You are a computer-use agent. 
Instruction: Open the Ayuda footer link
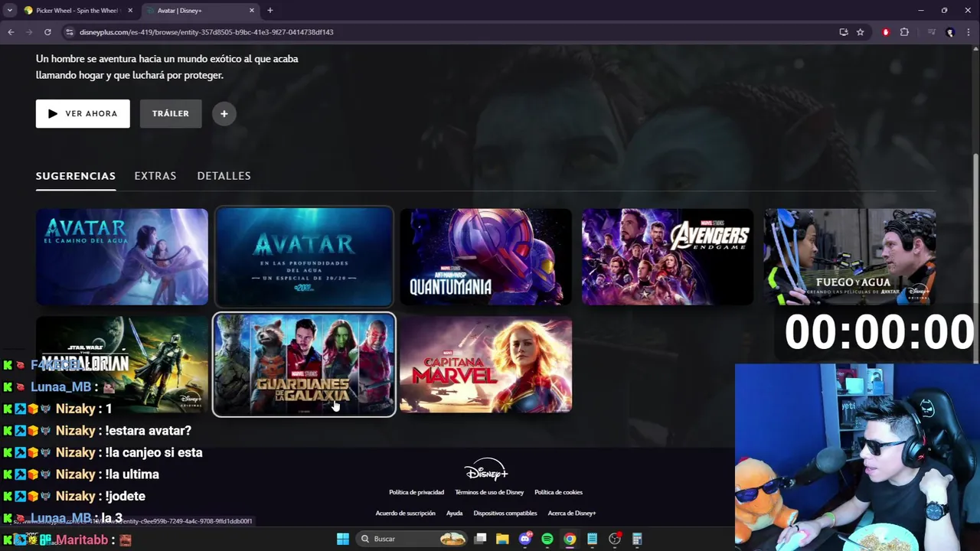pos(454,513)
